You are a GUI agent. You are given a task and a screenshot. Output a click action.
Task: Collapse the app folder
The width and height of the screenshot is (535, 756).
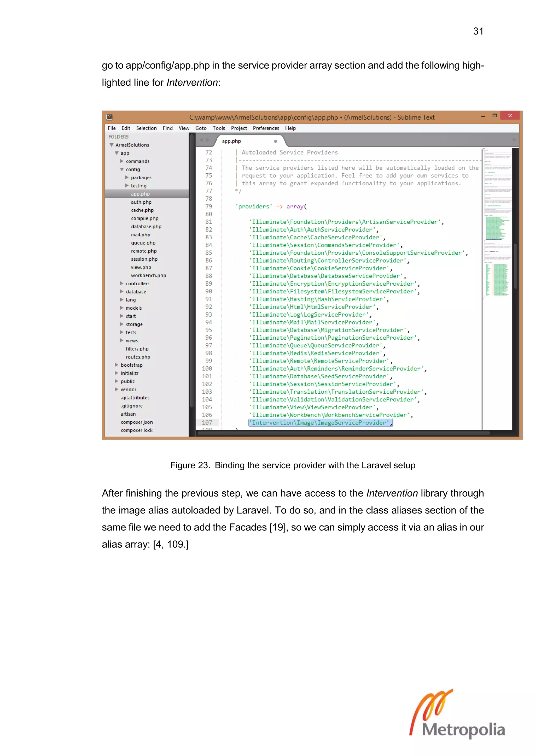[x=117, y=153]
